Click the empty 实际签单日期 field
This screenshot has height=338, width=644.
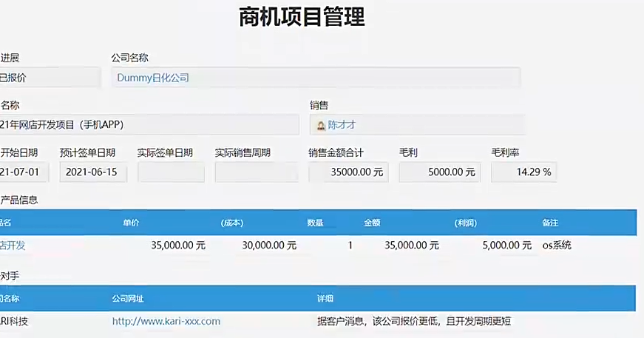[171, 172]
